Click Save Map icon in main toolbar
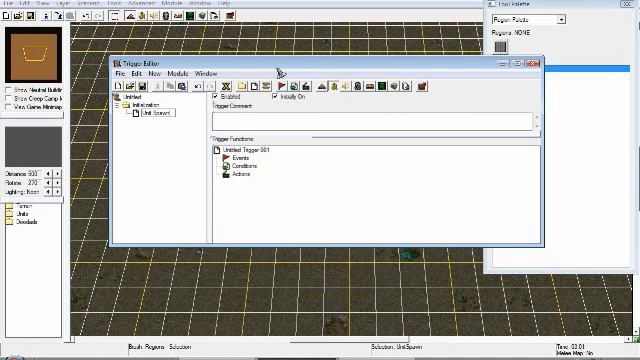The image size is (640, 360). pos(30,16)
